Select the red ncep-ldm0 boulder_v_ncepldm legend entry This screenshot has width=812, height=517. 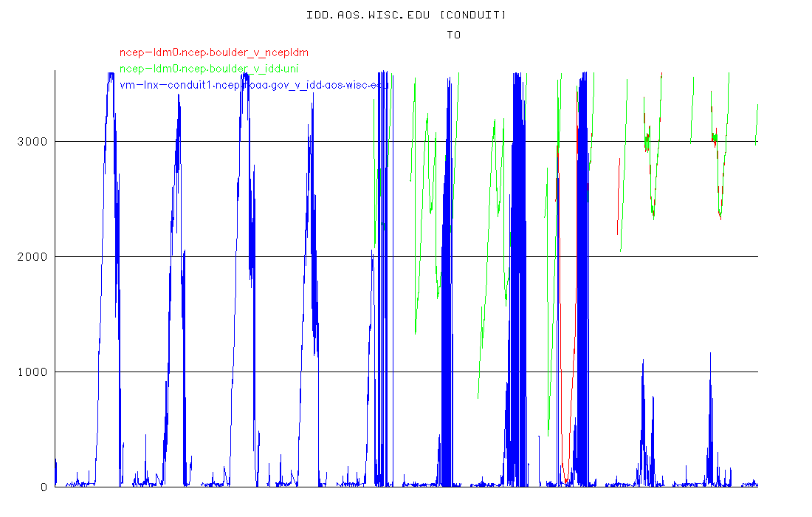(214, 52)
